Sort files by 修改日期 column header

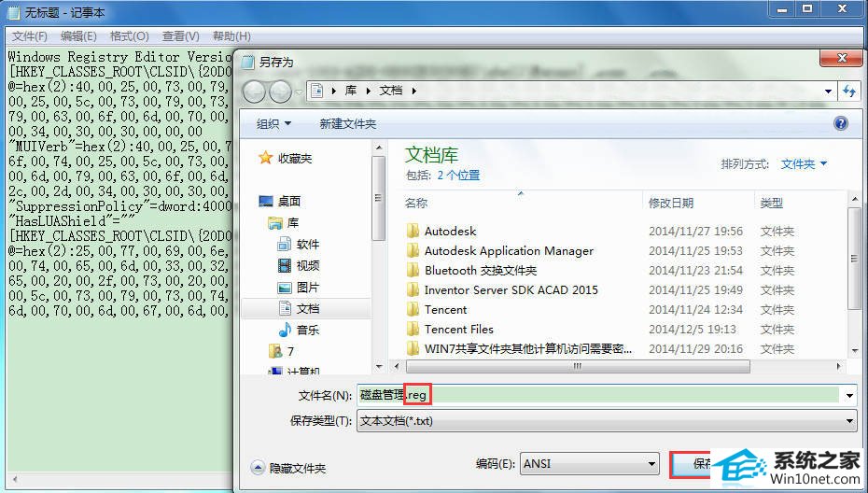coord(670,202)
